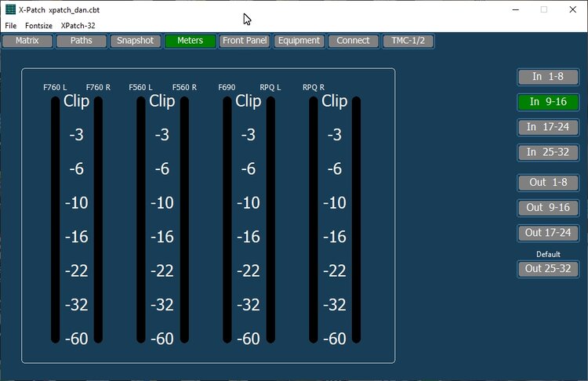
Task: Click the RPQ R channel label
Action: 314,87
